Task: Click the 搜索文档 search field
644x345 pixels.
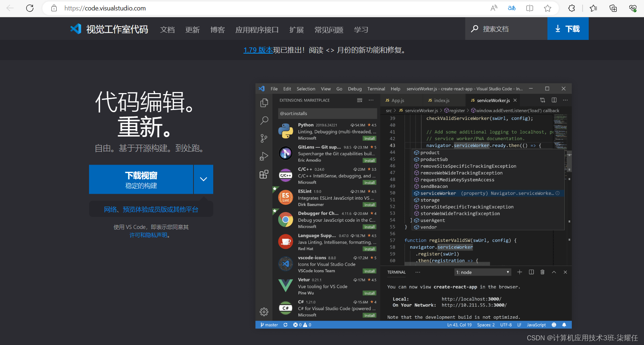Action: [x=505, y=29]
